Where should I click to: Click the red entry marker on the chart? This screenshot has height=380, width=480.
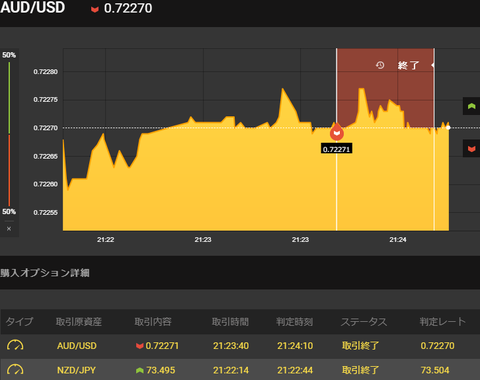pyautogui.click(x=337, y=132)
